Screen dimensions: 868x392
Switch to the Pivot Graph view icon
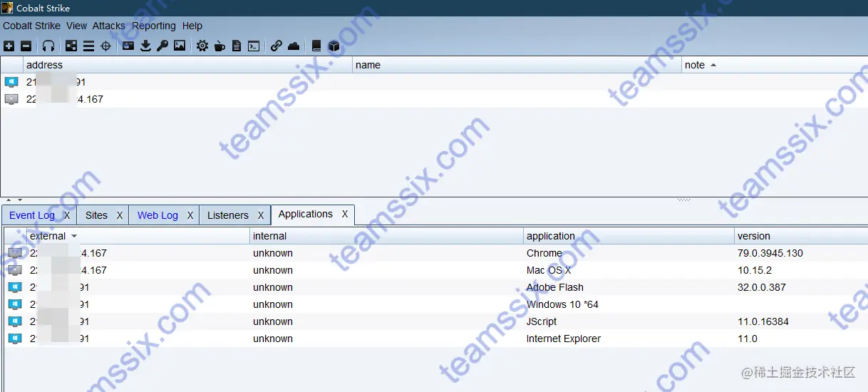(x=71, y=46)
